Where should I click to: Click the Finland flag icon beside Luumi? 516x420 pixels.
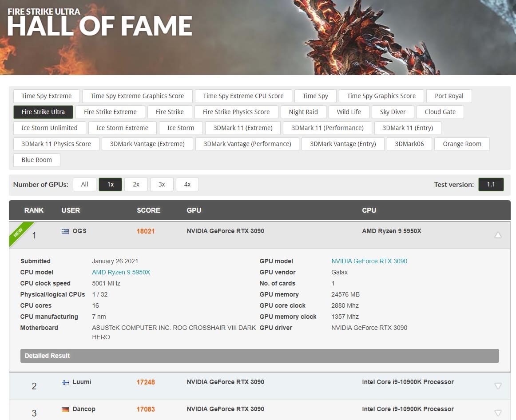coord(65,382)
